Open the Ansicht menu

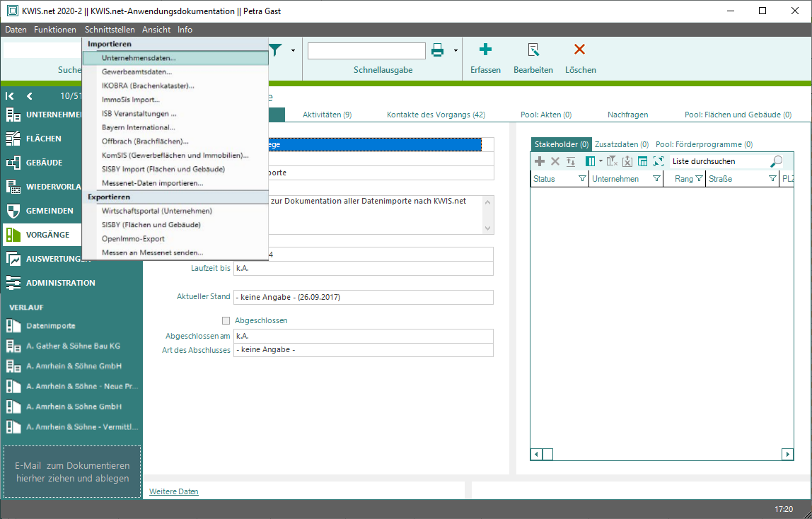coord(156,30)
